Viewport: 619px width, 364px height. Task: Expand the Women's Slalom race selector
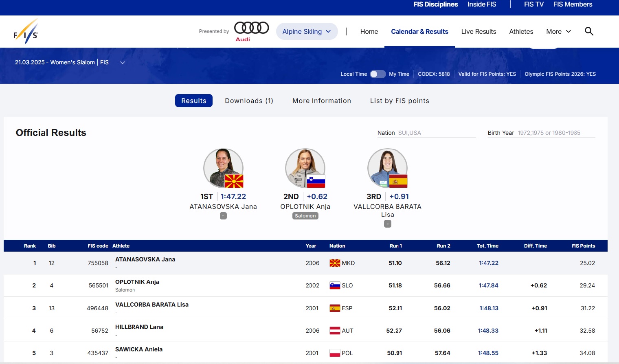click(x=123, y=63)
